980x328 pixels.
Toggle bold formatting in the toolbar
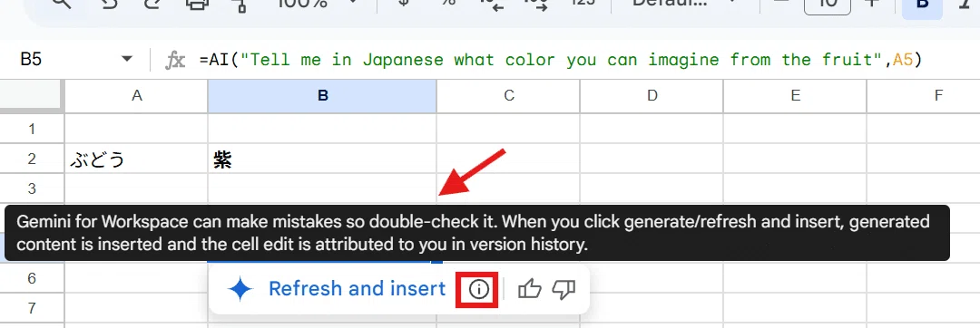922,6
